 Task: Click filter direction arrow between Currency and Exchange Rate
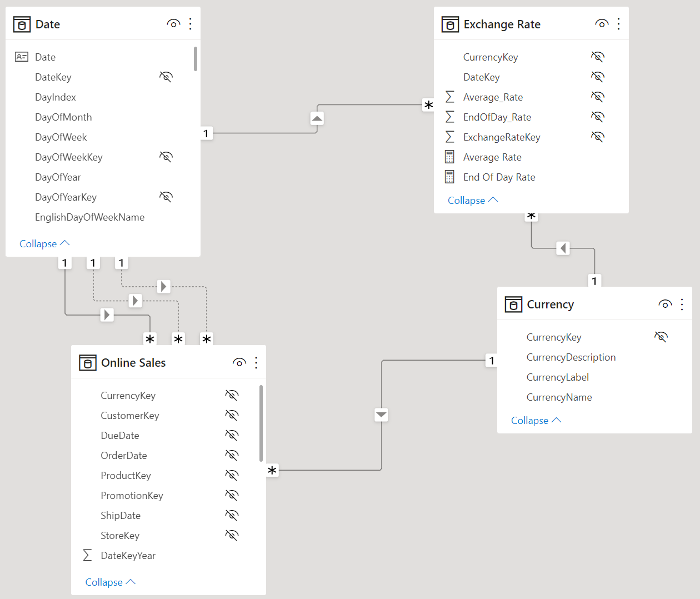tap(563, 248)
